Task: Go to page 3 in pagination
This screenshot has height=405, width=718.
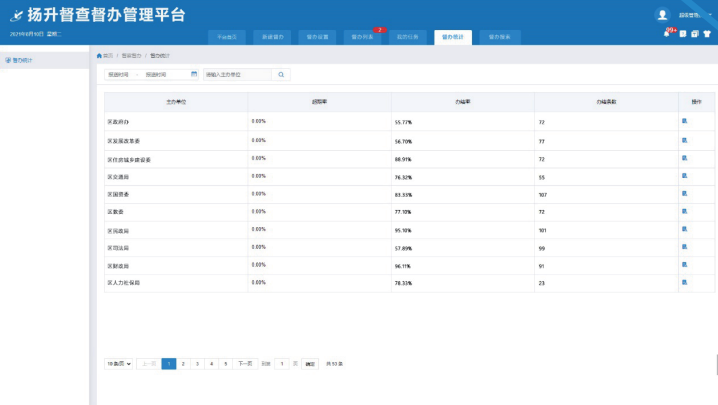Action: [197, 364]
